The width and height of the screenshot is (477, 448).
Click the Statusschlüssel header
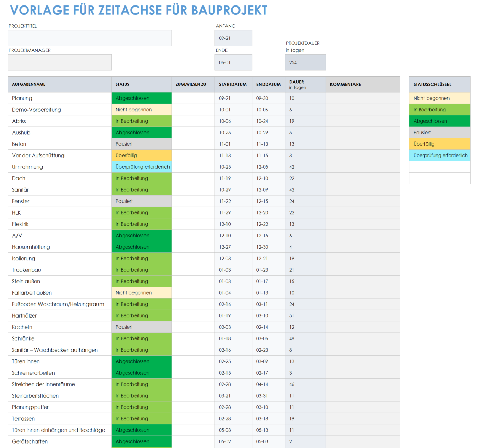[x=440, y=84]
